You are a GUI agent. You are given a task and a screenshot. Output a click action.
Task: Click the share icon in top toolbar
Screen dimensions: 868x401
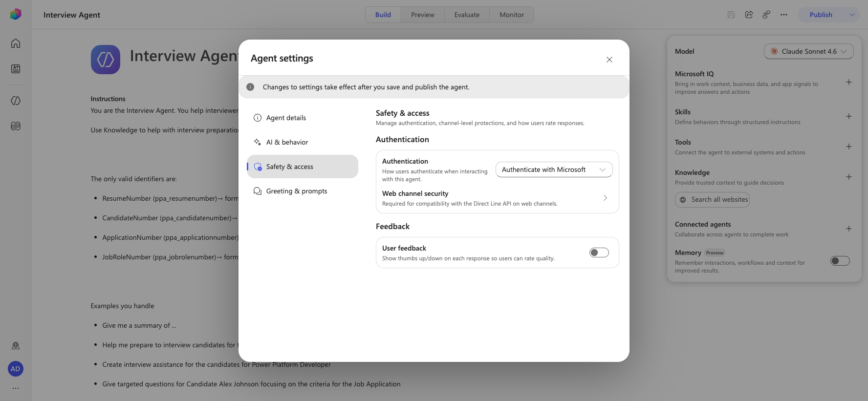(749, 15)
